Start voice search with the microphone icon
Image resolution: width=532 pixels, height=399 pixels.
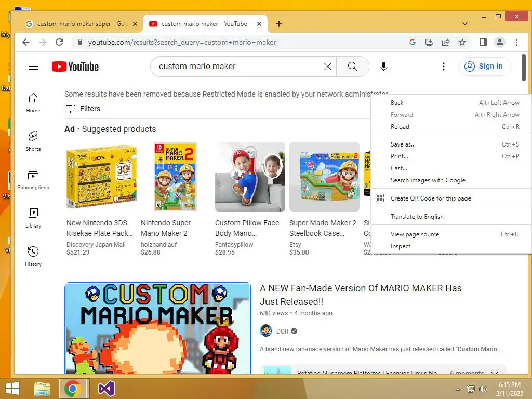[x=384, y=66]
